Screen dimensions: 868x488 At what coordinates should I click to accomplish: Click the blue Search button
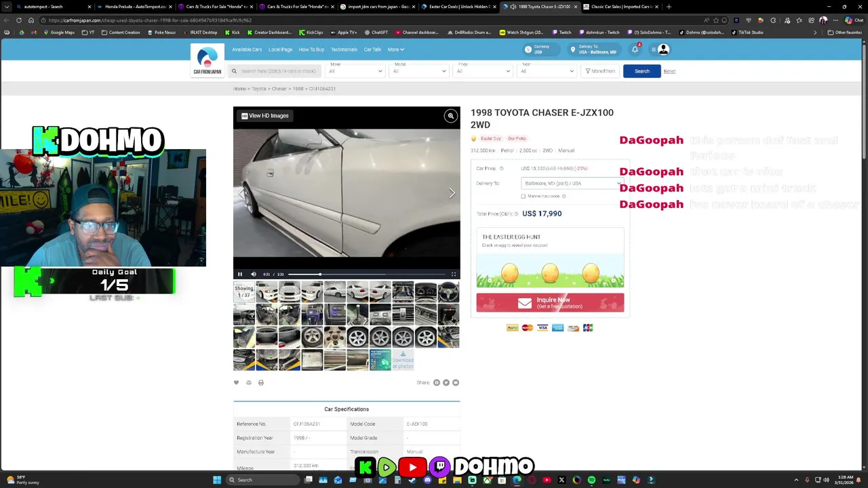tap(642, 71)
